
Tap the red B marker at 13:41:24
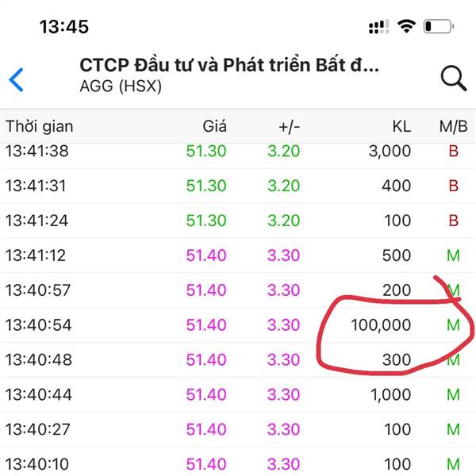pyautogui.click(x=453, y=221)
